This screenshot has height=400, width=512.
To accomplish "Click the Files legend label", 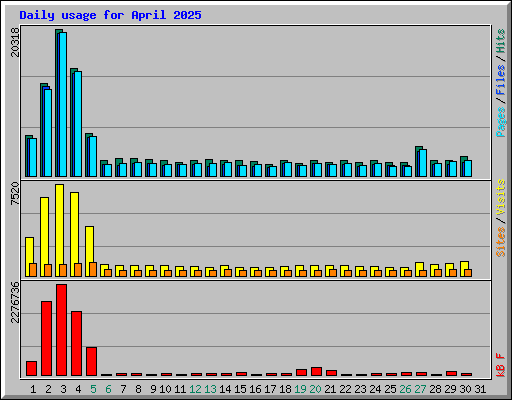I will 501,80.
